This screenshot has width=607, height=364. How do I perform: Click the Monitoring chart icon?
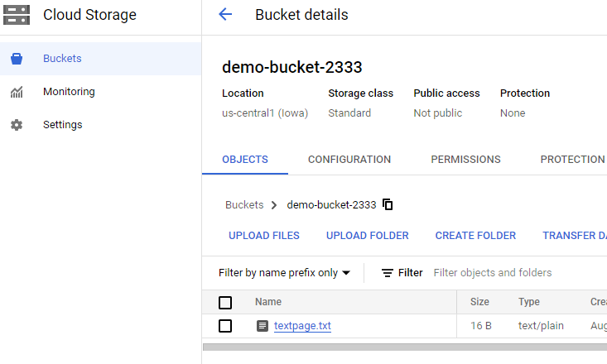17,92
